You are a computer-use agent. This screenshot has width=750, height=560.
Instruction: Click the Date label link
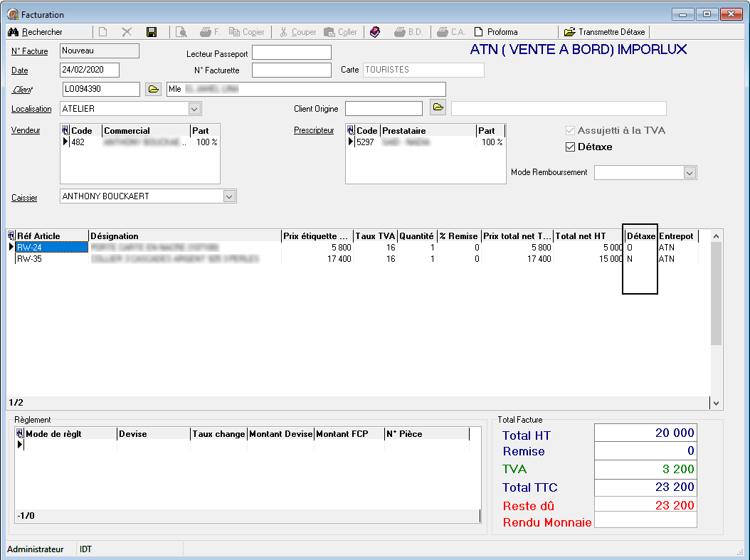click(19, 70)
